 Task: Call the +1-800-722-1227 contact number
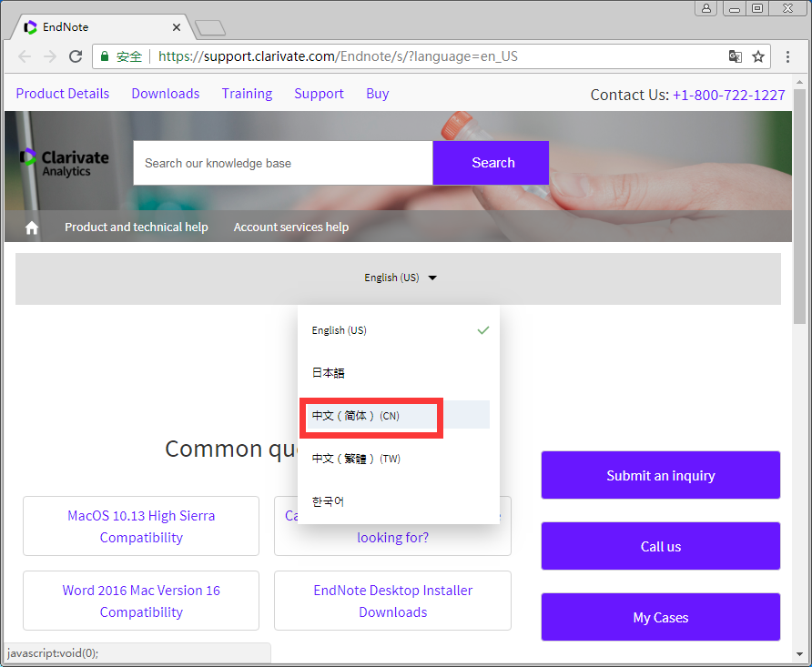728,96
